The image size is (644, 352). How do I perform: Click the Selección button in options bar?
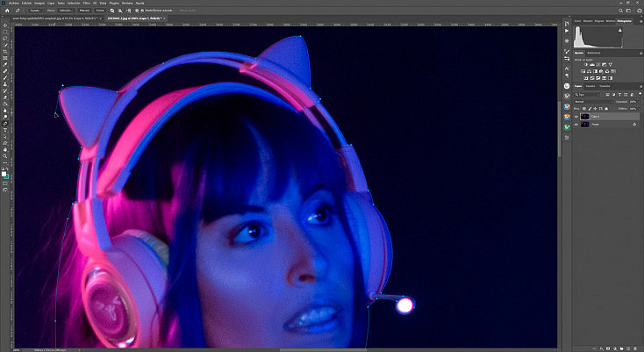point(66,11)
